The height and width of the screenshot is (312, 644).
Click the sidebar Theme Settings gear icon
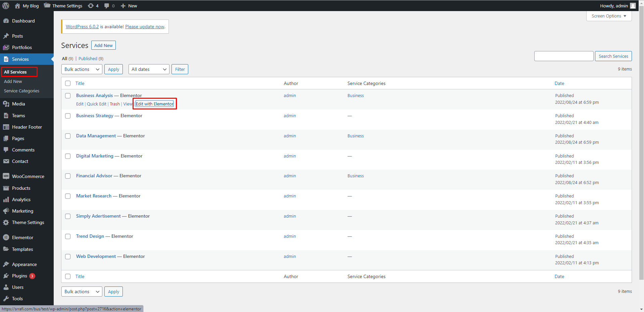[x=6, y=222]
